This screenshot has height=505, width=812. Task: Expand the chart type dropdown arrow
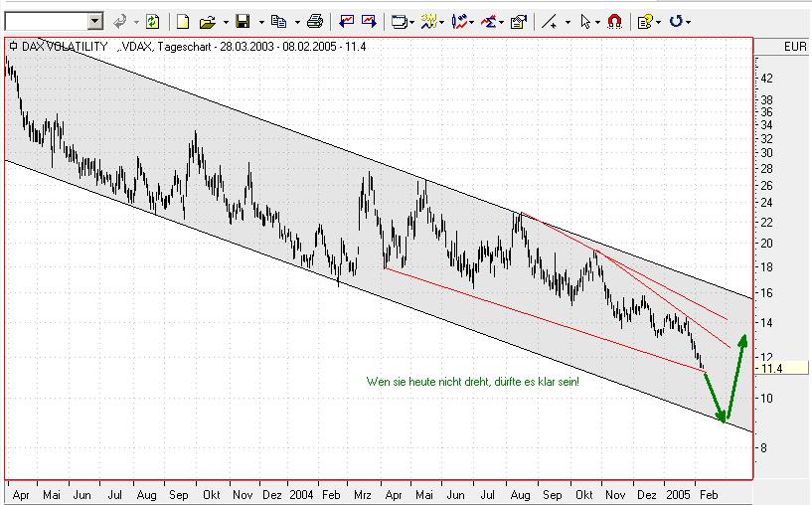(441, 22)
